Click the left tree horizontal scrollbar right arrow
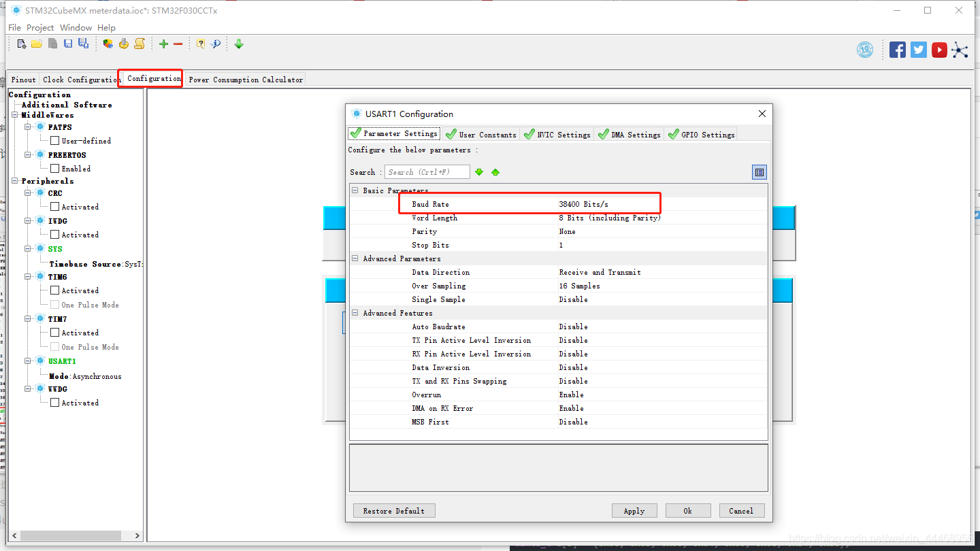 (x=137, y=535)
